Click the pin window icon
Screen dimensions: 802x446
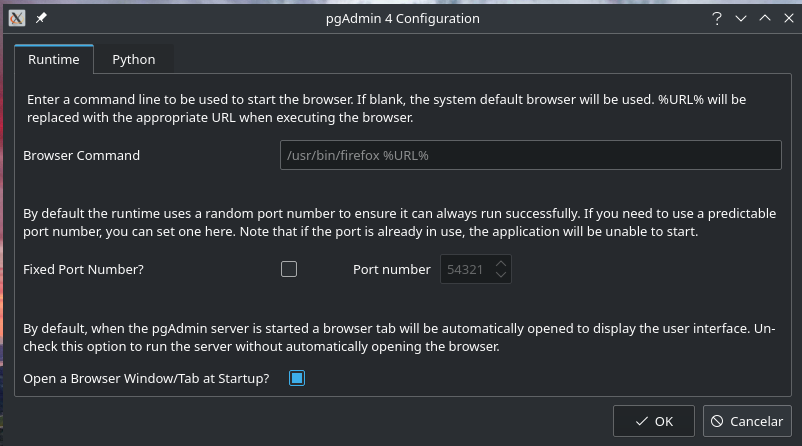[41, 18]
